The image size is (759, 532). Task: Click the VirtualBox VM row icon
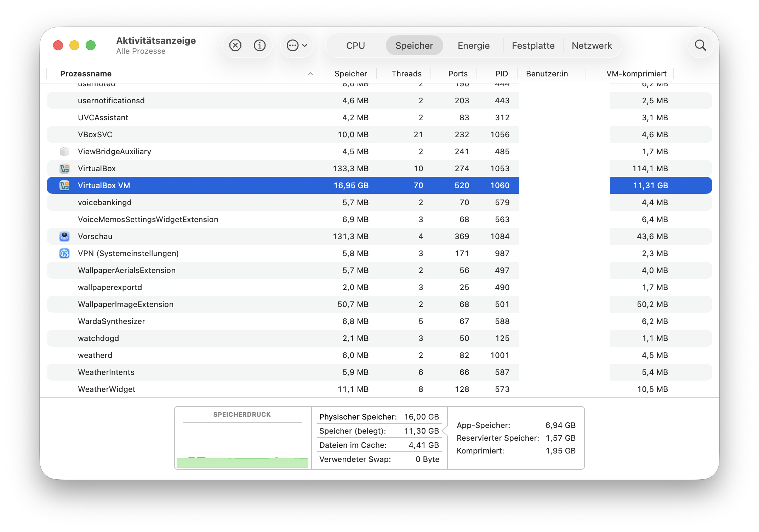pyautogui.click(x=64, y=185)
